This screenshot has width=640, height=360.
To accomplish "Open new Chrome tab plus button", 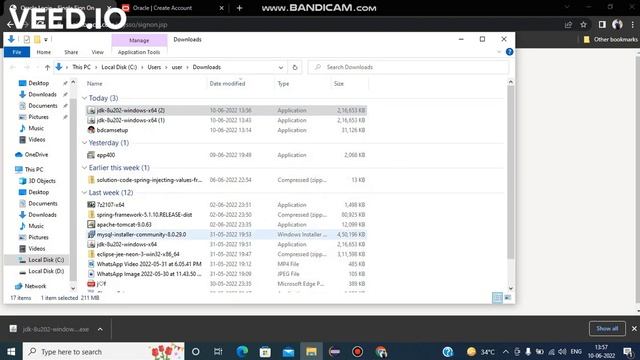I will (x=240, y=8).
